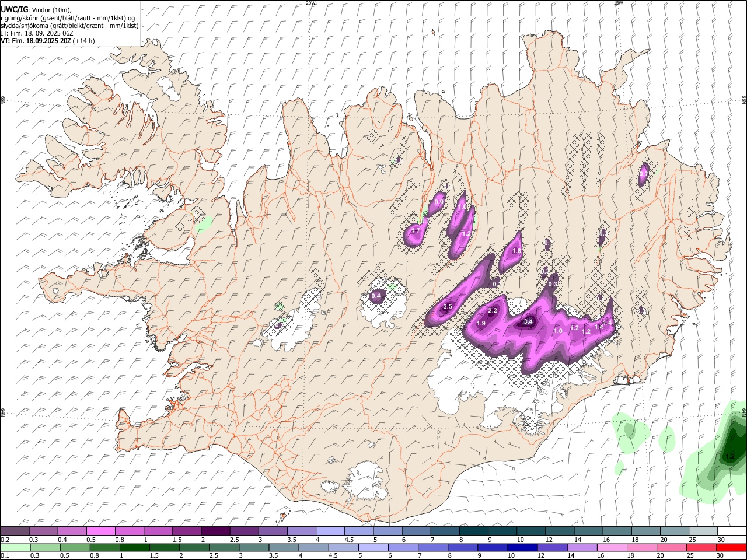Click the '0.2' number under the upper scale
The height and width of the screenshot is (560, 747).
click(5, 540)
